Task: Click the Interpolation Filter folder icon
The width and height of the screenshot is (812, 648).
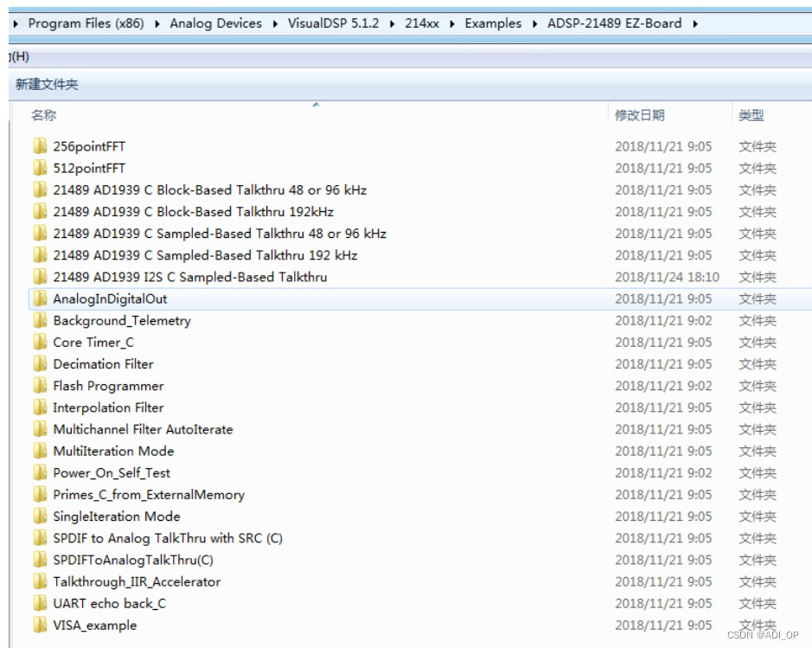Action: tap(40, 407)
